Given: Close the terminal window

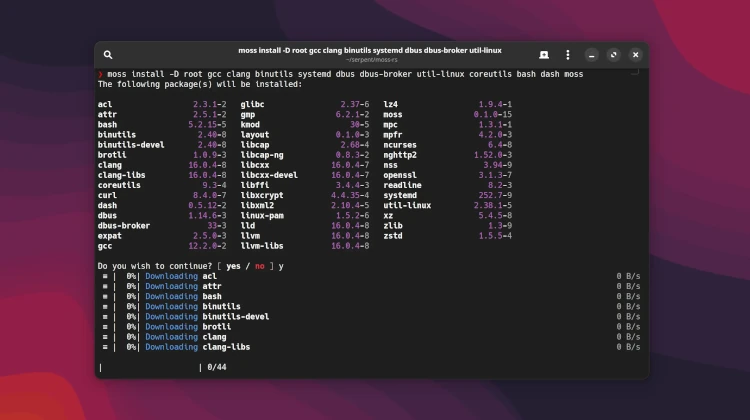Looking at the screenshot, I should [635, 54].
